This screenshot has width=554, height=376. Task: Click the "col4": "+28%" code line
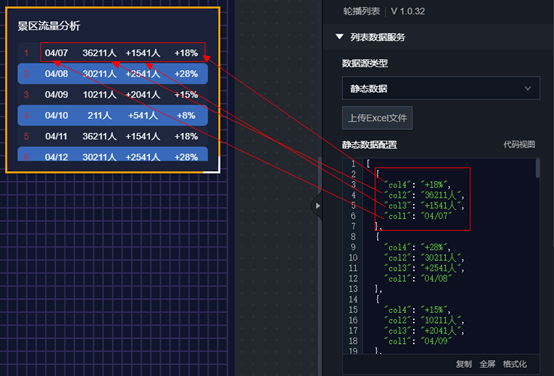pos(417,247)
